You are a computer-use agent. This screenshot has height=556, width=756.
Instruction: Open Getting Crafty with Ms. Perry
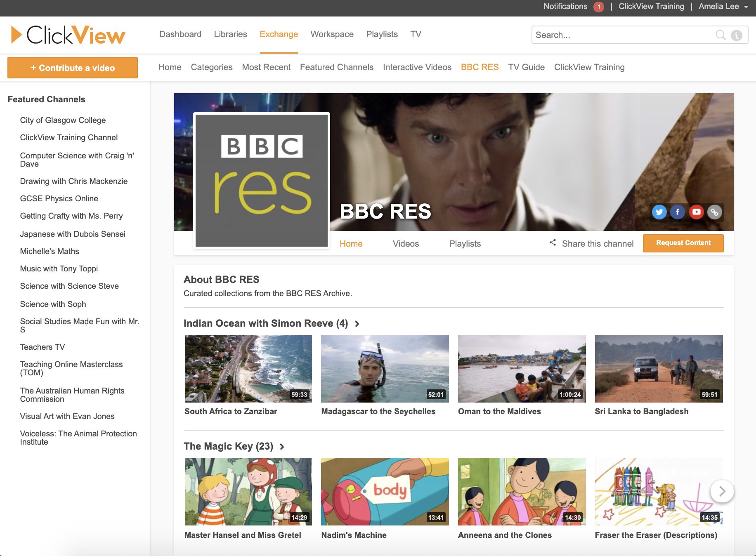tap(71, 216)
